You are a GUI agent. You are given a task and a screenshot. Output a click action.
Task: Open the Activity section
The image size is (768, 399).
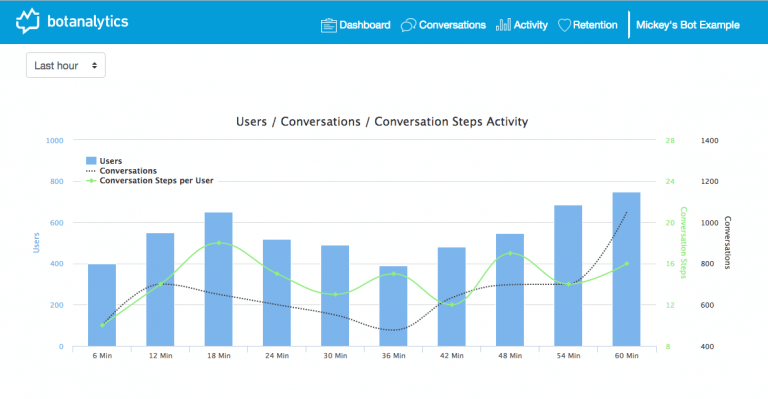tap(522, 25)
